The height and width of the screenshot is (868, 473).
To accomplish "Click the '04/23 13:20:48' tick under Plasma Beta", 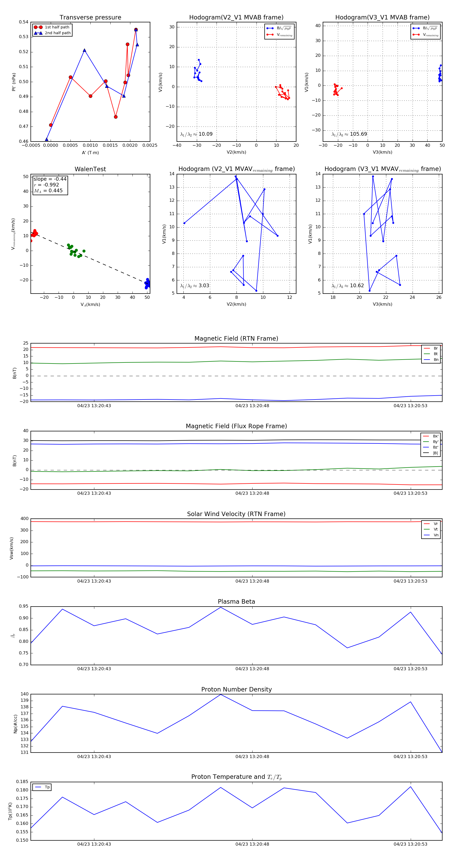I will [x=252, y=669].
